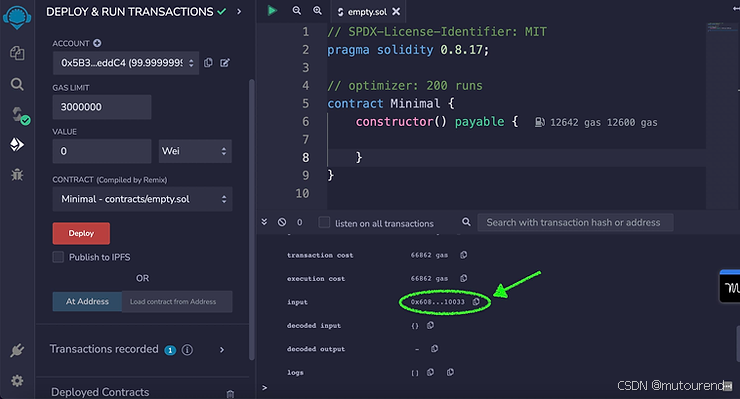Click the '66862 gas' transaction cost value
Viewport: 740px width, 399px height.
point(429,255)
